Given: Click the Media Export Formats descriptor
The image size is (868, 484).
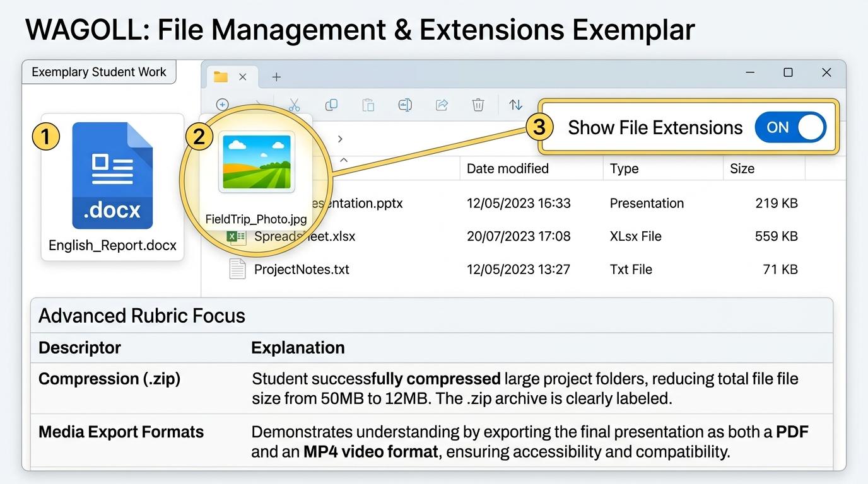Looking at the screenshot, I should 121,432.
